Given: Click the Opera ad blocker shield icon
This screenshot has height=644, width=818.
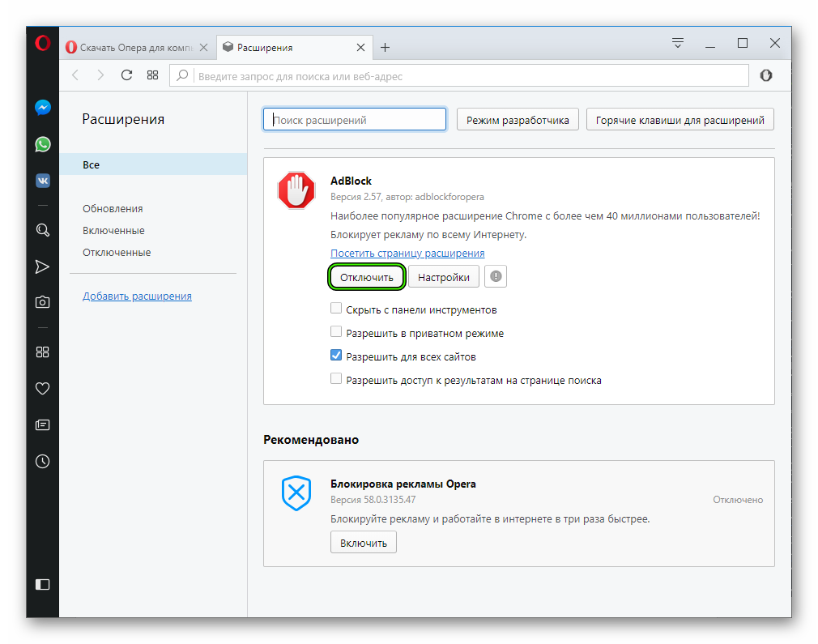Looking at the screenshot, I should pyautogui.click(x=296, y=493).
